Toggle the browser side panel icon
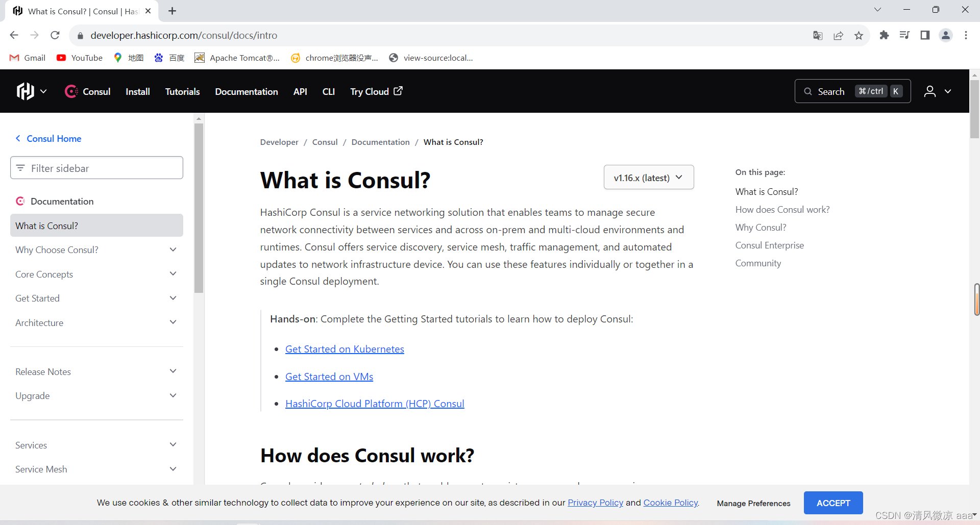The width and height of the screenshot is (980, 525). pos(925,35)
